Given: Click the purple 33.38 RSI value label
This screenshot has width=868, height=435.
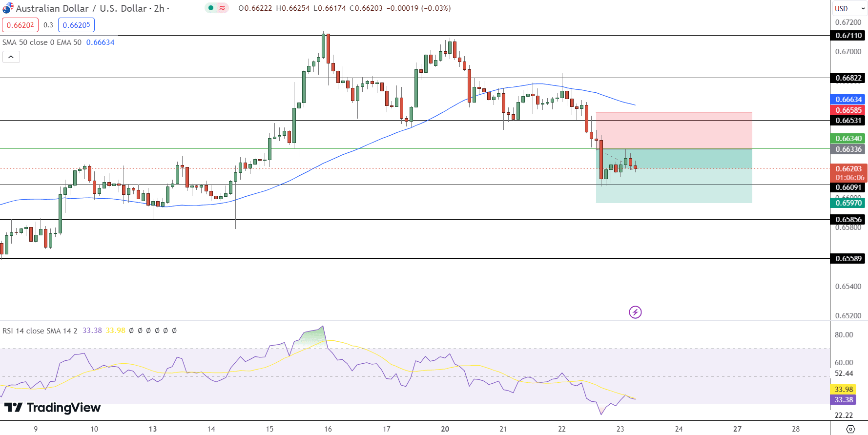Looking at the screenshot, I should [x=843, y=400].
